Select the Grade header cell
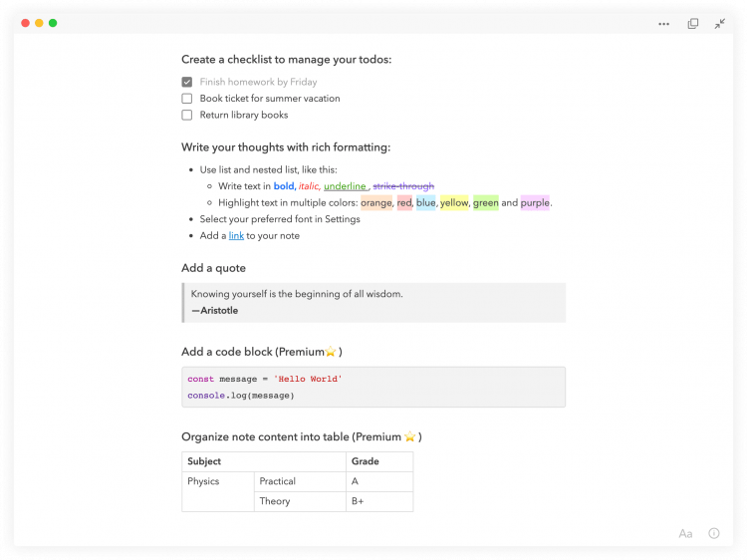 [x=379, y=461]
